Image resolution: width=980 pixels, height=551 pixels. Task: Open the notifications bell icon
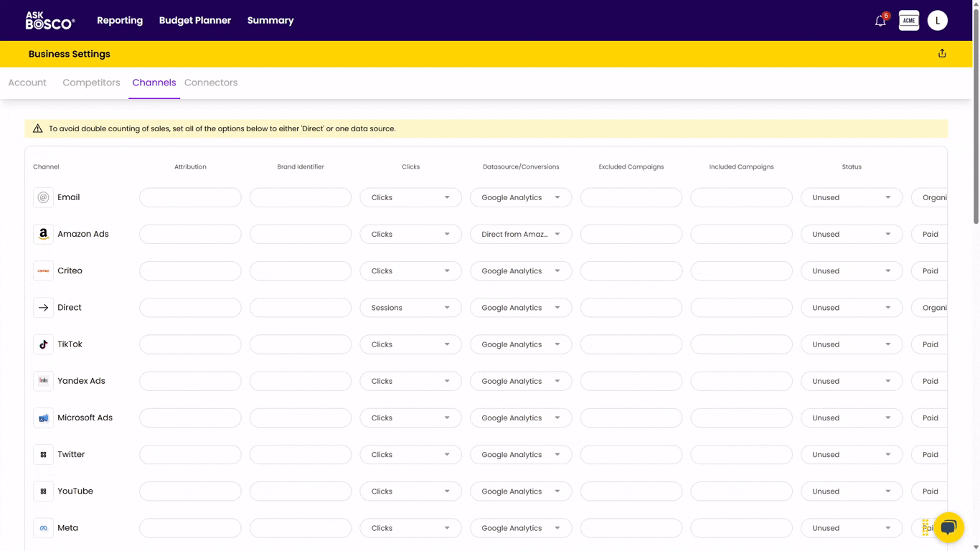[x=880, y=21]
